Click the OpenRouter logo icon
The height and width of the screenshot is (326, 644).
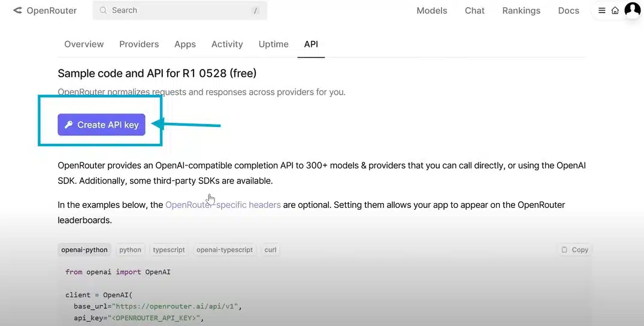(x=17, y=10)
